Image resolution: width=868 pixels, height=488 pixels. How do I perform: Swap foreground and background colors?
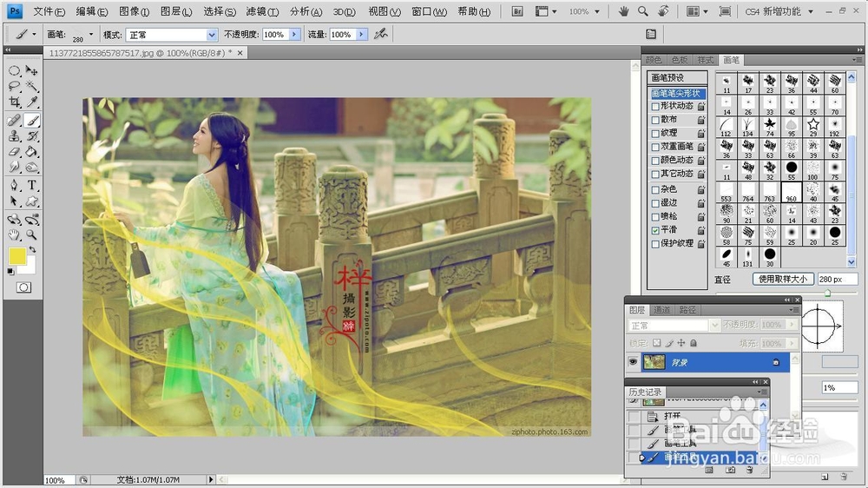[x=32, y=250]
